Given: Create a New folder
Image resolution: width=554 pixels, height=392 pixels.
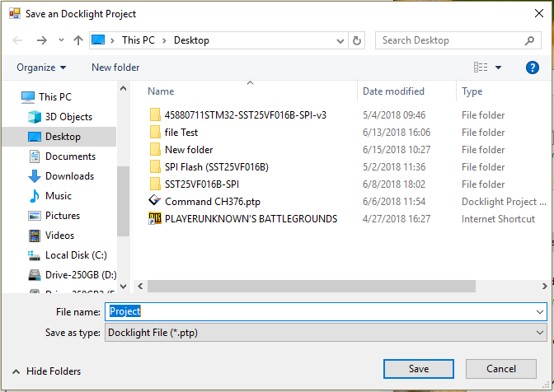Looking at the screenshot, I should tap(115, 68).
